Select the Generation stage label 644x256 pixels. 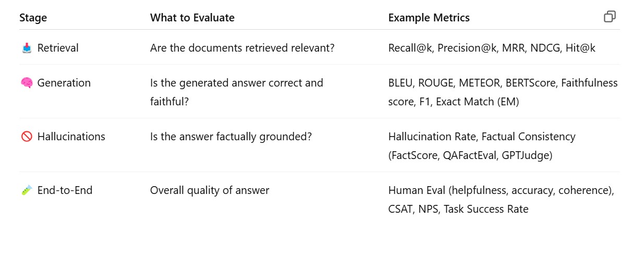click(64, 83)
